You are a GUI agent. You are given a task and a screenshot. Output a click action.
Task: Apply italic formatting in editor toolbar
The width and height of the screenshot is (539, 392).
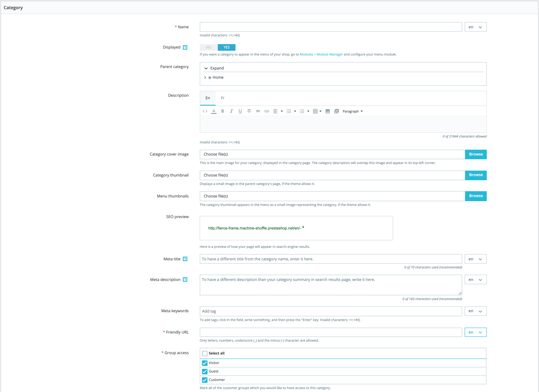click(231, 111)
